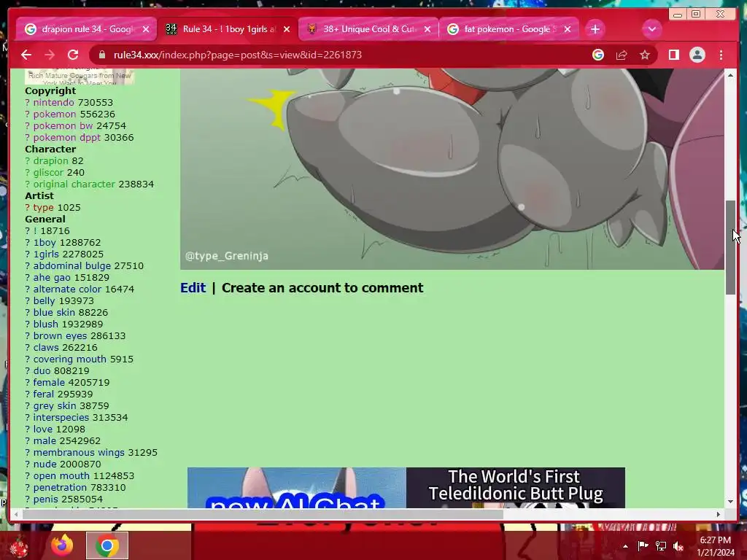
Task: Close the 'fat pokemon - Google' tab
Action: pyautogui.click(x=568, y=29)
